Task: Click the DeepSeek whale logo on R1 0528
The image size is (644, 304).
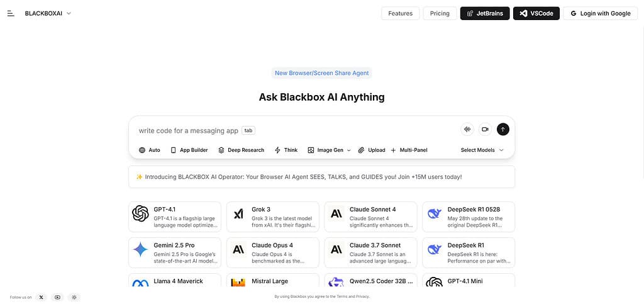Action: point(435,213)
